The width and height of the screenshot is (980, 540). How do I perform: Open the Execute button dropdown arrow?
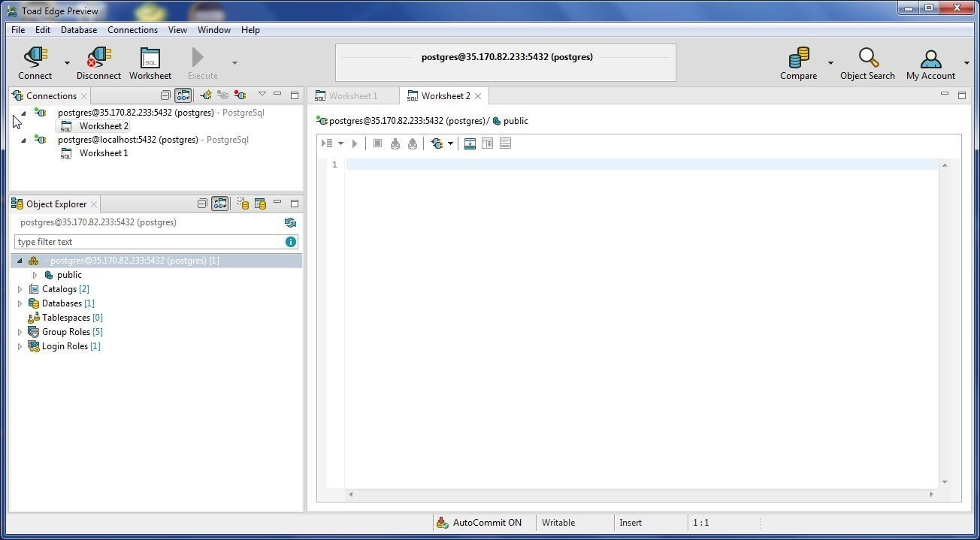click(234, 63)
